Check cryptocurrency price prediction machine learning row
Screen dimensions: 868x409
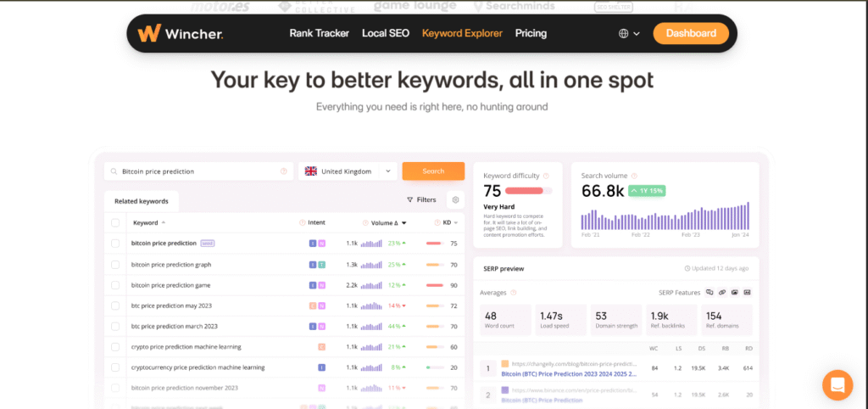click(115, 367)
